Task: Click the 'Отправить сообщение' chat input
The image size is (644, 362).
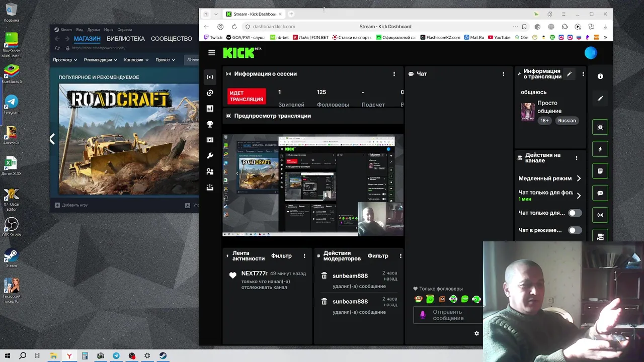Action: (x=447, y=315)
